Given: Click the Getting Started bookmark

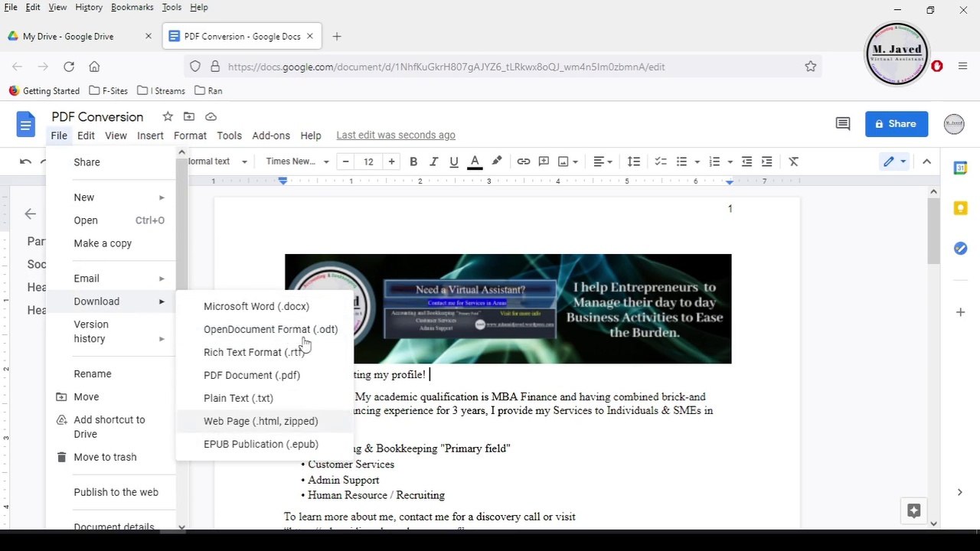Looking at the screenshot, I should 44,90.
